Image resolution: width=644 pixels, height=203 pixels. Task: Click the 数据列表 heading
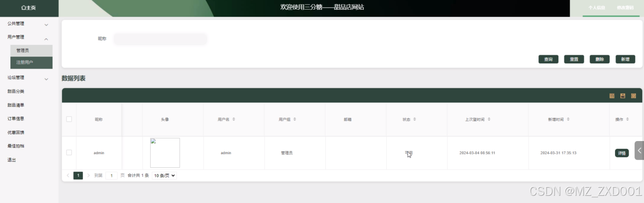(74, 78)
